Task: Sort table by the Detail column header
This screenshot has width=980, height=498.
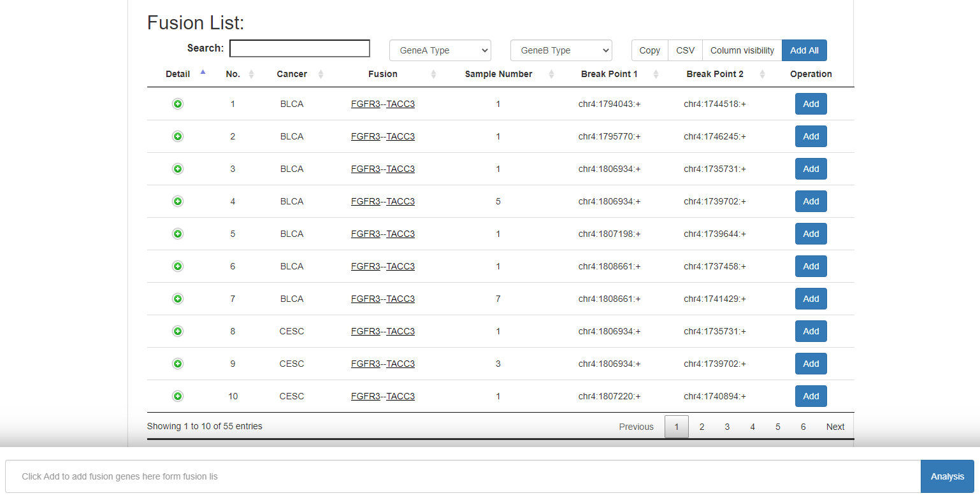Action: (x=178, y=74)
